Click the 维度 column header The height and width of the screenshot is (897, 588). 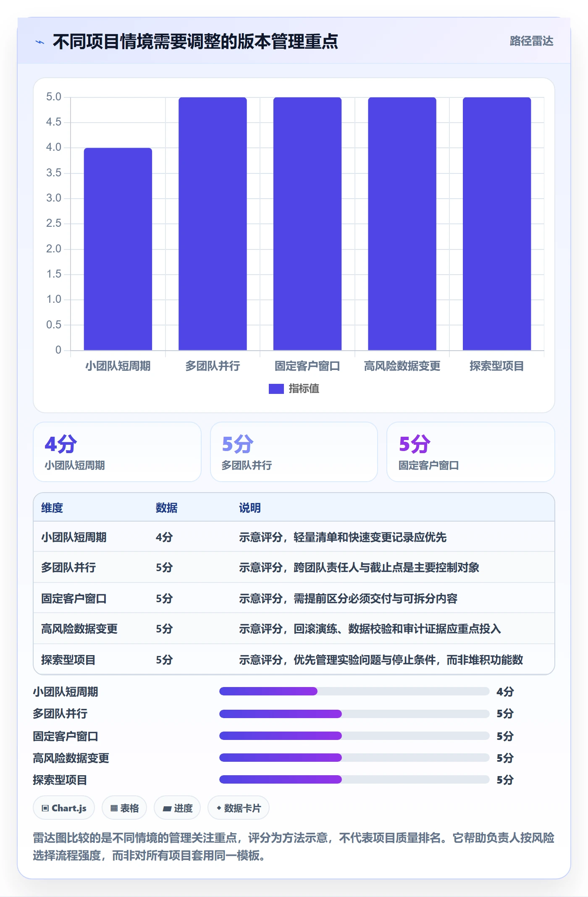tap(52, 508)
